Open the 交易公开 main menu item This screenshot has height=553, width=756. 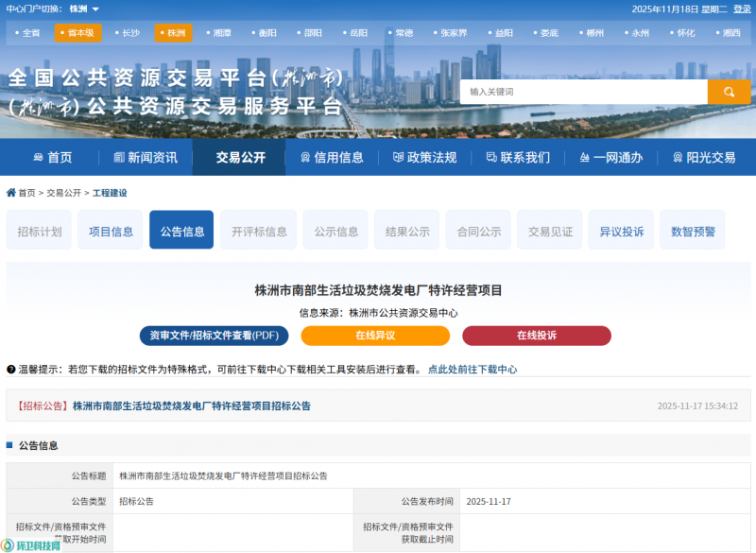[240, 158]
